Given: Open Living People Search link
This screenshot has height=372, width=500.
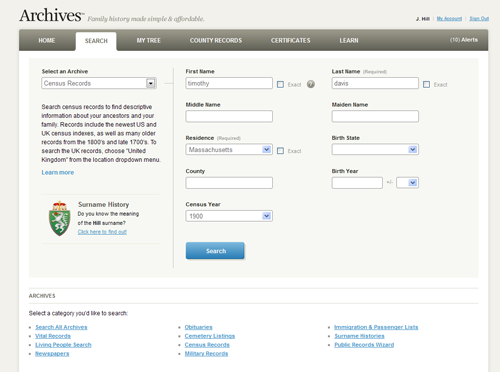Looking at the screenshot, I should (63, 345).
